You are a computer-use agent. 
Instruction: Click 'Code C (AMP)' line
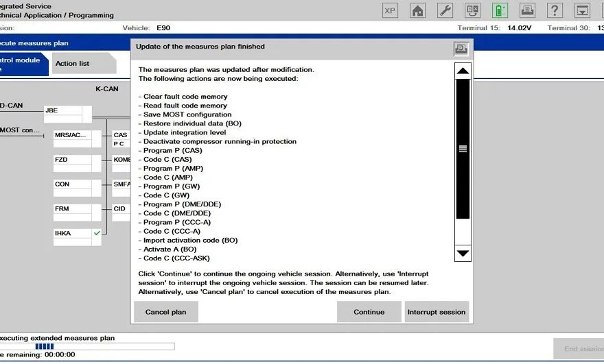pos(165,178)
